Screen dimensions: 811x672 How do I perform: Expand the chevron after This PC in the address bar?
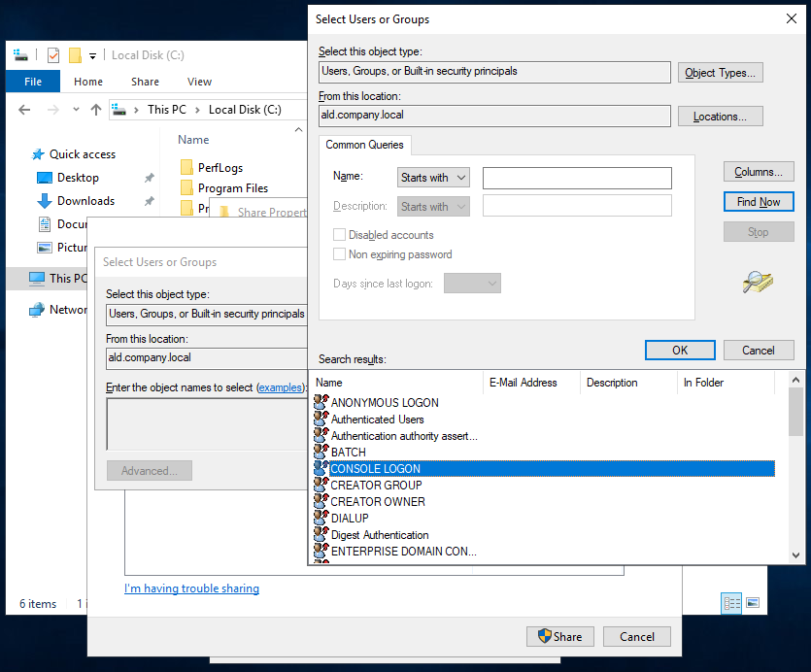(197, 110)
